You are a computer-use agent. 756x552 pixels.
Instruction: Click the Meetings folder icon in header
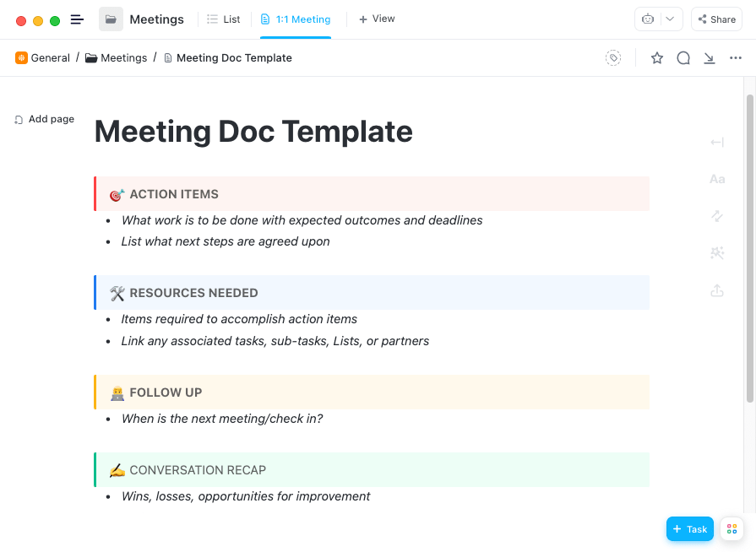tap(111, 19)
